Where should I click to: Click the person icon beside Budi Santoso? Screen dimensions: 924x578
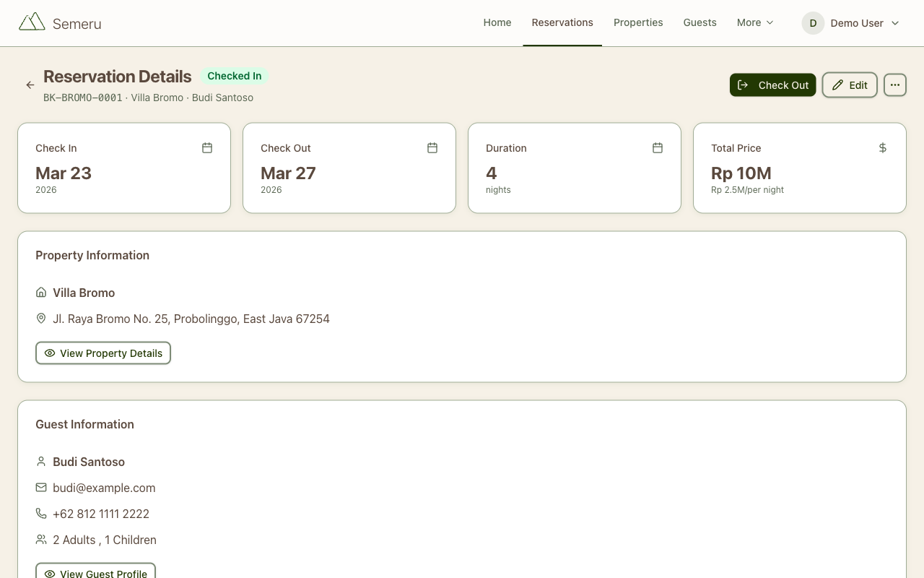tap(41, 462)
